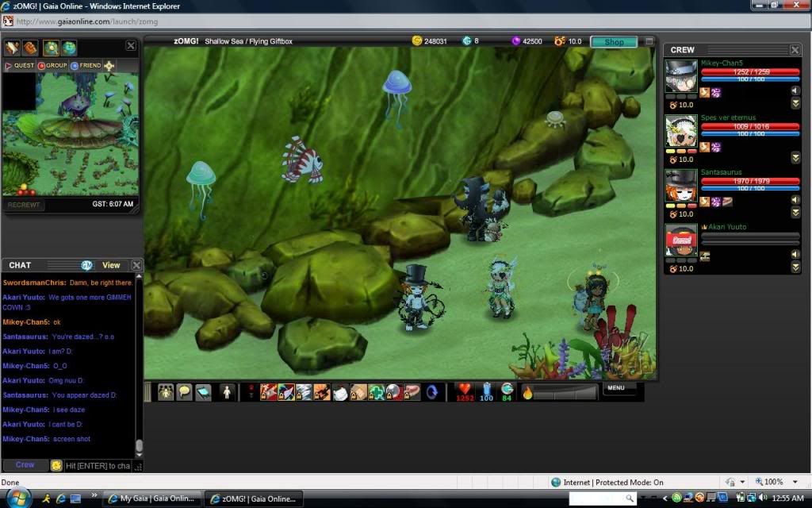Activate the silver orb ring slot

[x=393, y=392]
